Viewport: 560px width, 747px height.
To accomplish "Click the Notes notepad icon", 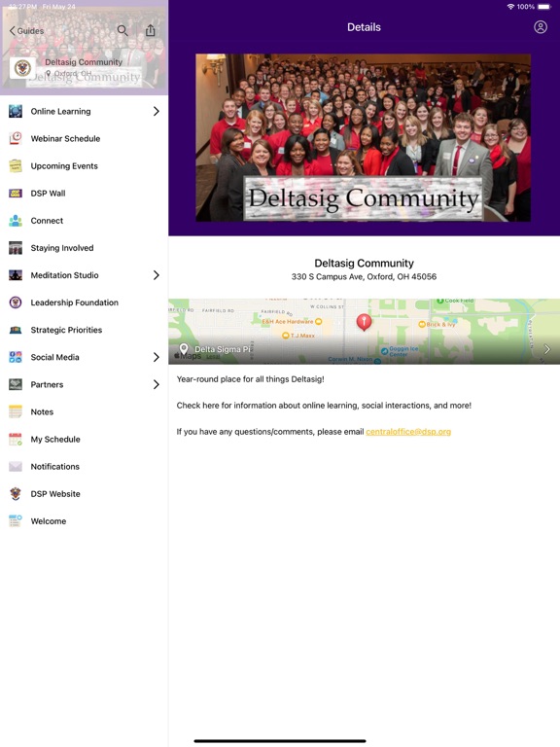I will [x=16, y=411].
